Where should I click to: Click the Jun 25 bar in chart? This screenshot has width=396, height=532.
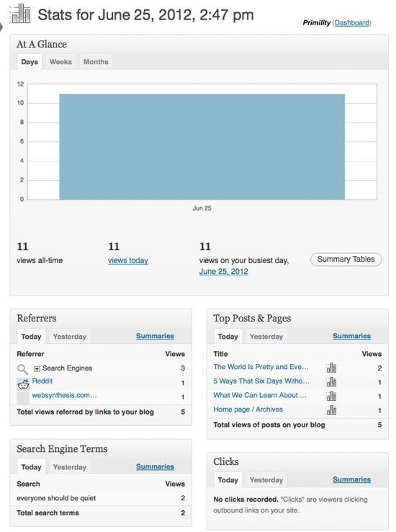click(x=202, y=146)
